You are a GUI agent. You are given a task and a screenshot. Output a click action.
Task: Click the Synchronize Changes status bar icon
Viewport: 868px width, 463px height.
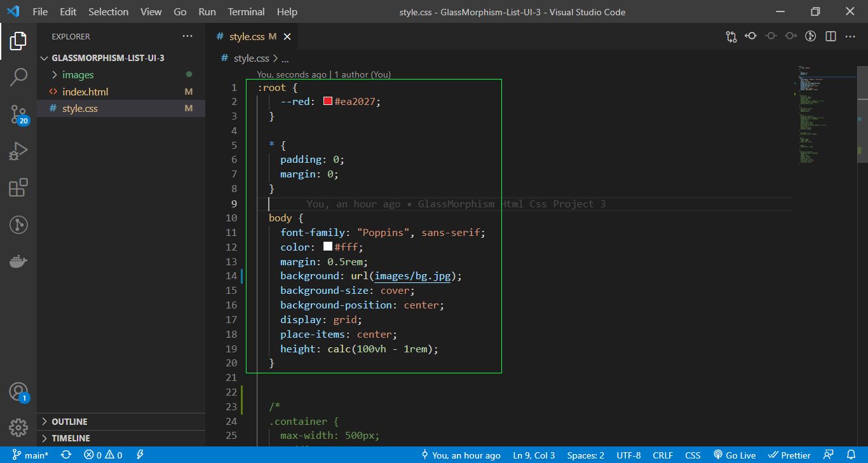click(65, 455)
